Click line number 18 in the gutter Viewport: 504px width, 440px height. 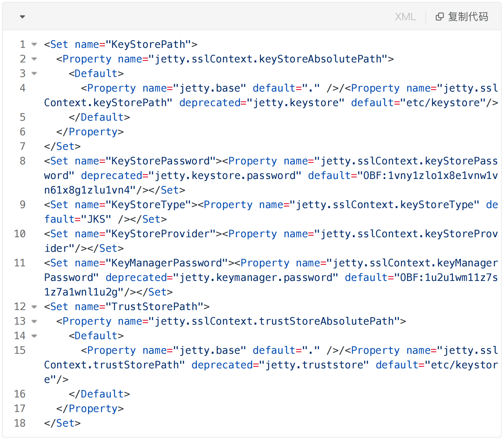click(x=20, y=423)
